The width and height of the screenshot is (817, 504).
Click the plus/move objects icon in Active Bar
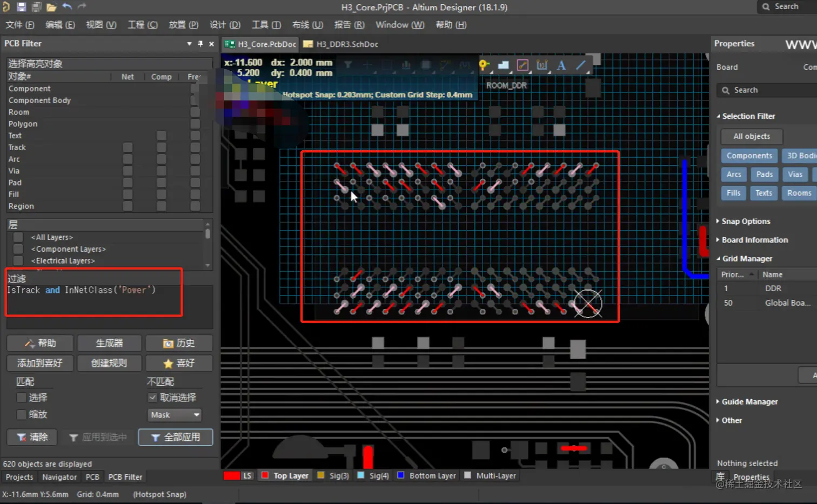click(x=367, y=65)
